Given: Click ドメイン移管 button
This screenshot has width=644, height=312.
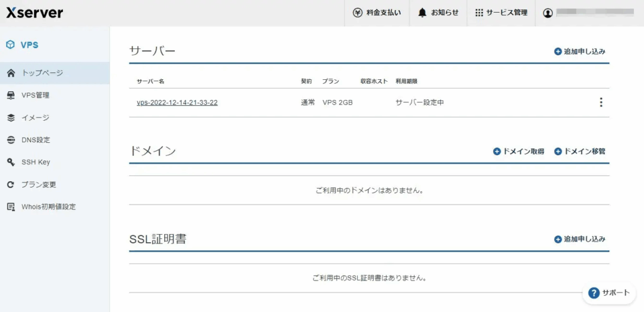Looking at the screenshot, I should click(x=580, y=152).
